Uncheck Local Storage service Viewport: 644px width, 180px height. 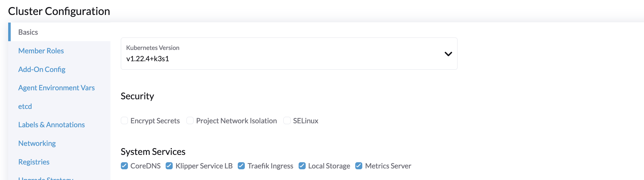pyautogui.click(x=303, y=166)
